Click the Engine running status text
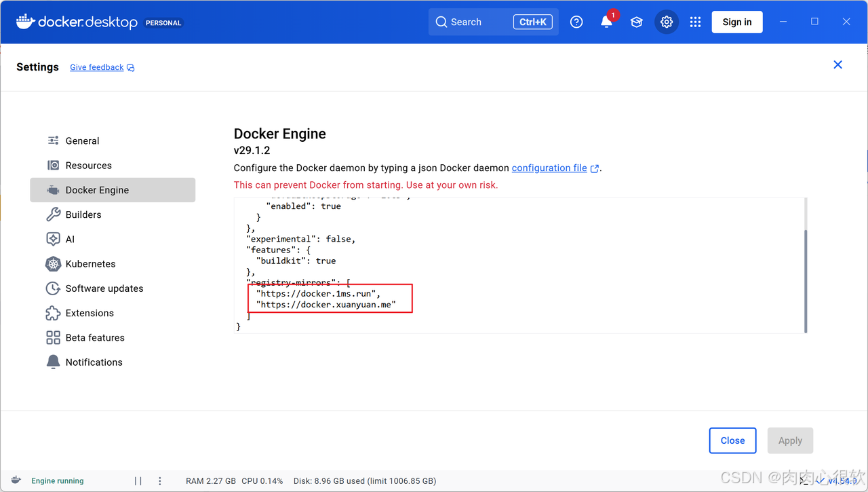 58,481
